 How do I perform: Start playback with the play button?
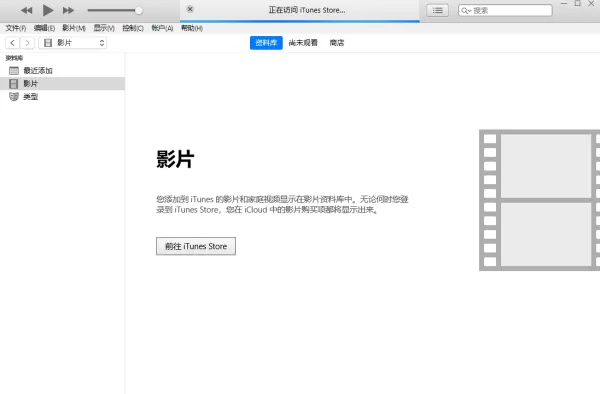coord(48,10)
